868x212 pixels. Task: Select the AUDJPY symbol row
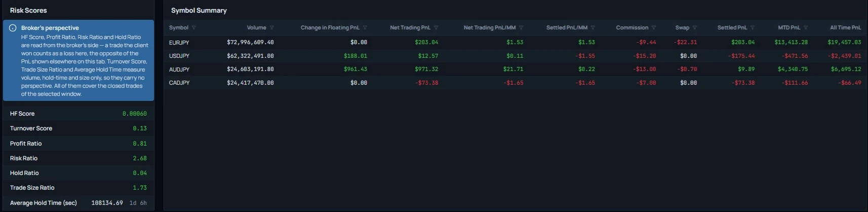515,69
